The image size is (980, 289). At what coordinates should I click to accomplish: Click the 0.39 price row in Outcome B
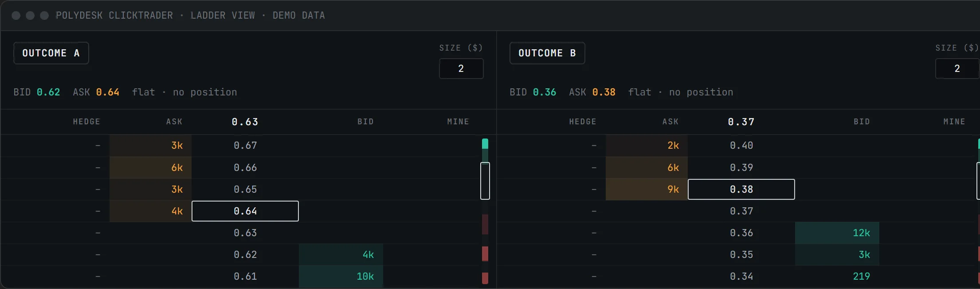click(741, 167)
